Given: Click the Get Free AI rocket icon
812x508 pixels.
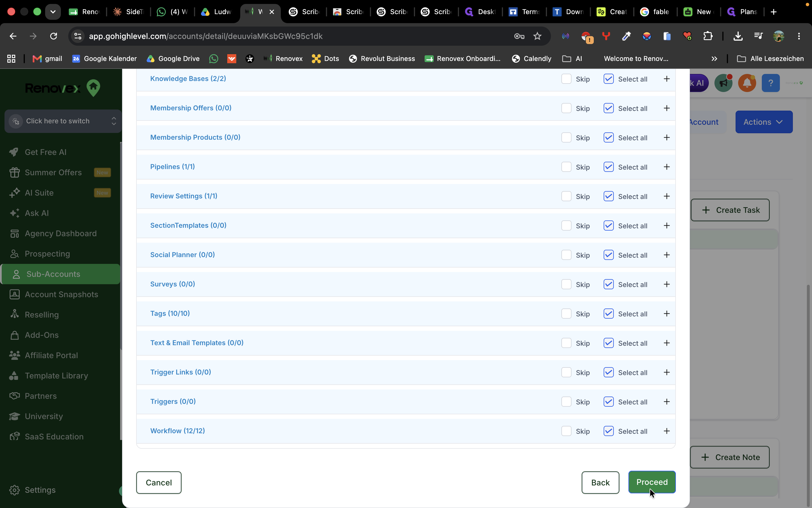Looking at the screenshot, I should coord(14,152).
